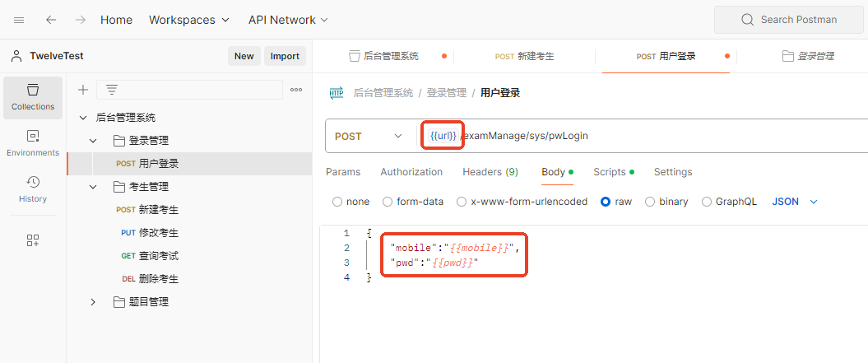The height and width of the screenshot is (363, 868).
Task: Click the New button
Action: [244, 56]
